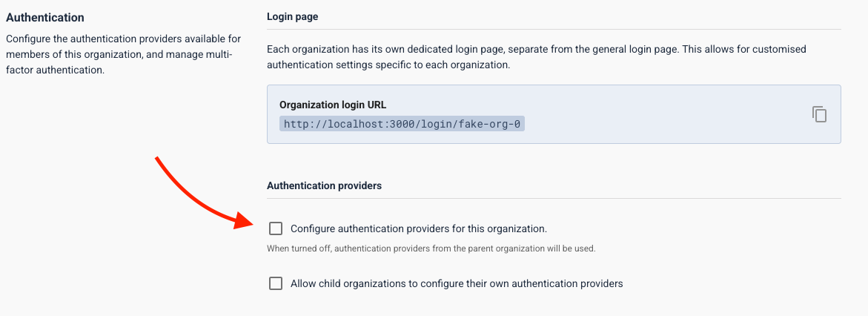Click the bold 'Authentication' heading on the left
The width and height of the screenshot is (868, 316).
[45, 17]
